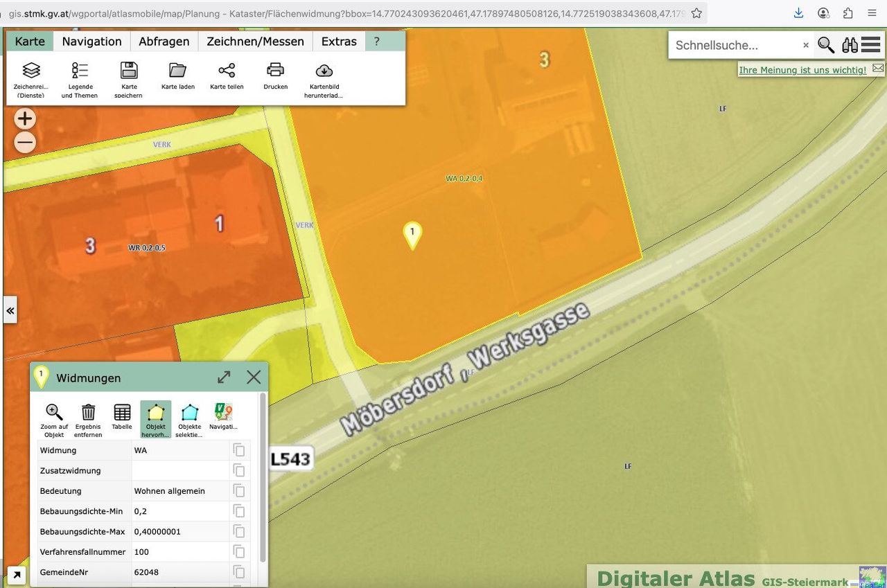Open the Zeichenreihenfolge (Dienste) layers tool
887x588 pixels.
coord(31,71)
